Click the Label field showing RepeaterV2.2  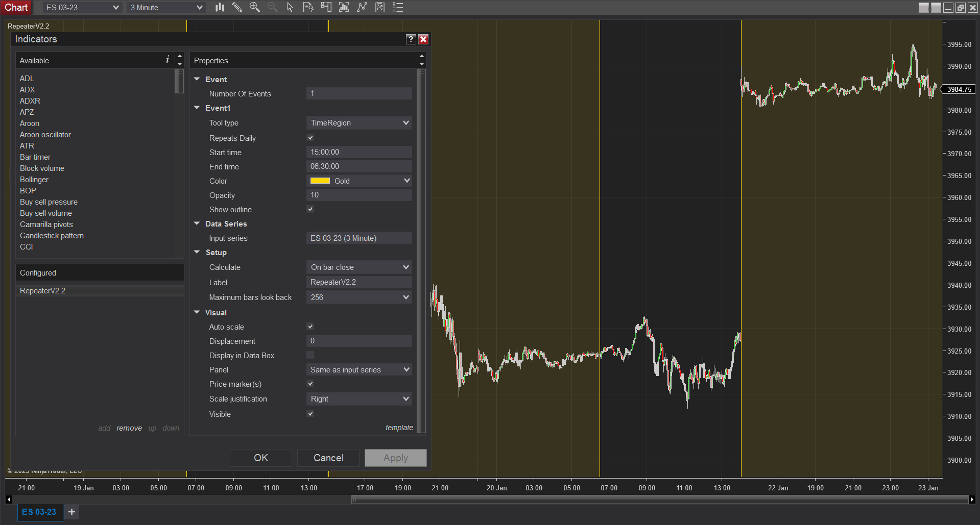[359, 282]
